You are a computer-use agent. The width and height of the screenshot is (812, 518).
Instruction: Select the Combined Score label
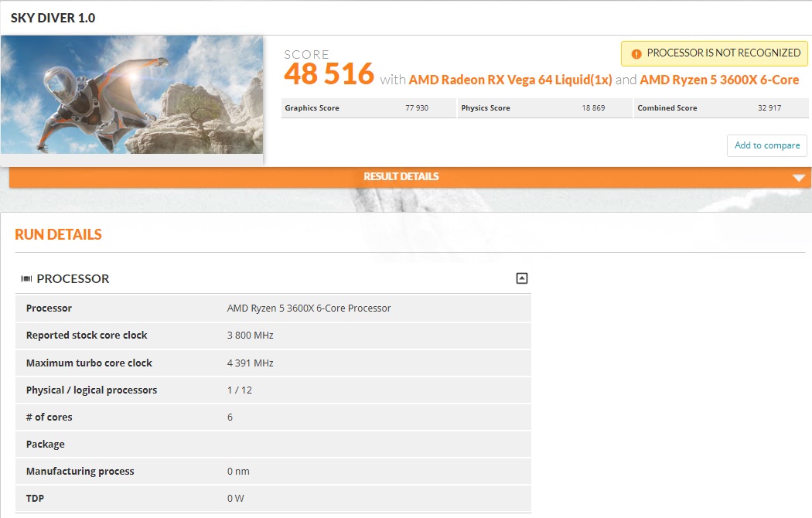coord(667,108)
